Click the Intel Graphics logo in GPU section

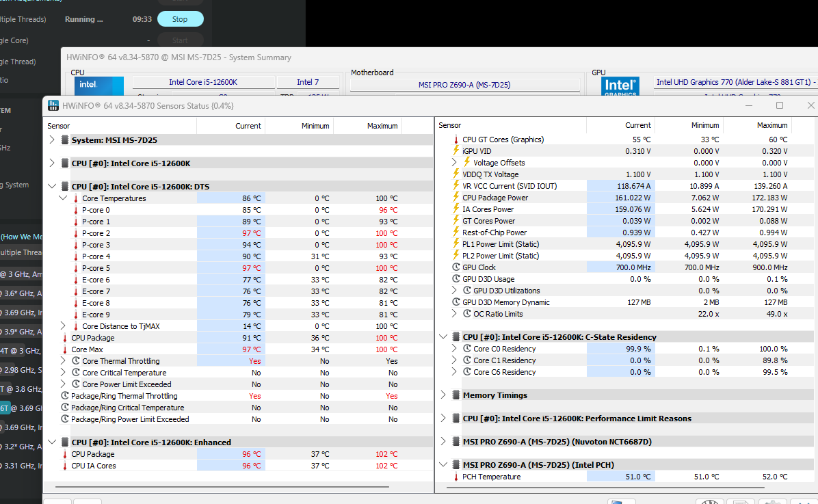(620, 86)
